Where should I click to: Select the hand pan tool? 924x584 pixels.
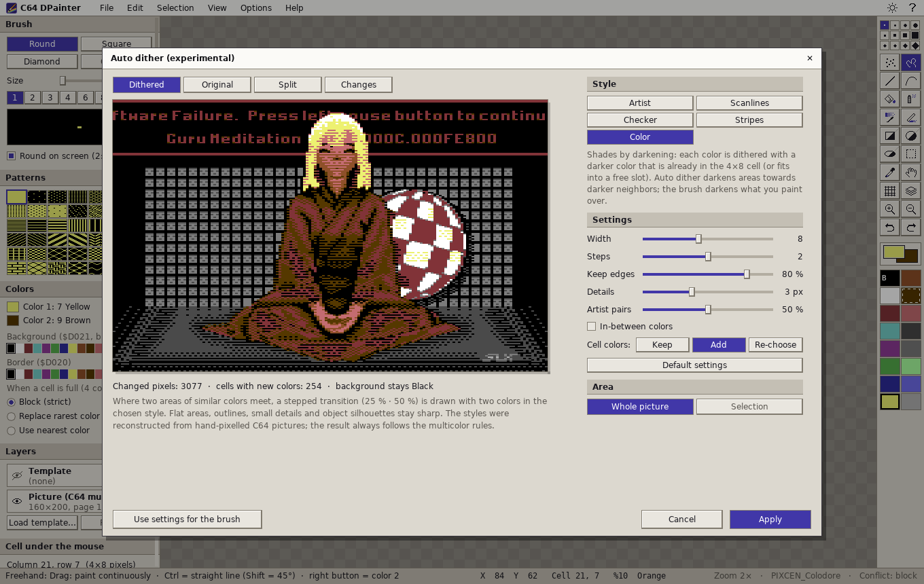tap(911, 172)
